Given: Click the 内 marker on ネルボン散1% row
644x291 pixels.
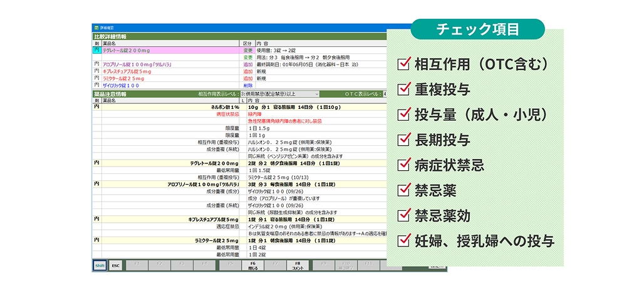Looking at the screenshot, I should pyautogui.click(x=96, y=108).
